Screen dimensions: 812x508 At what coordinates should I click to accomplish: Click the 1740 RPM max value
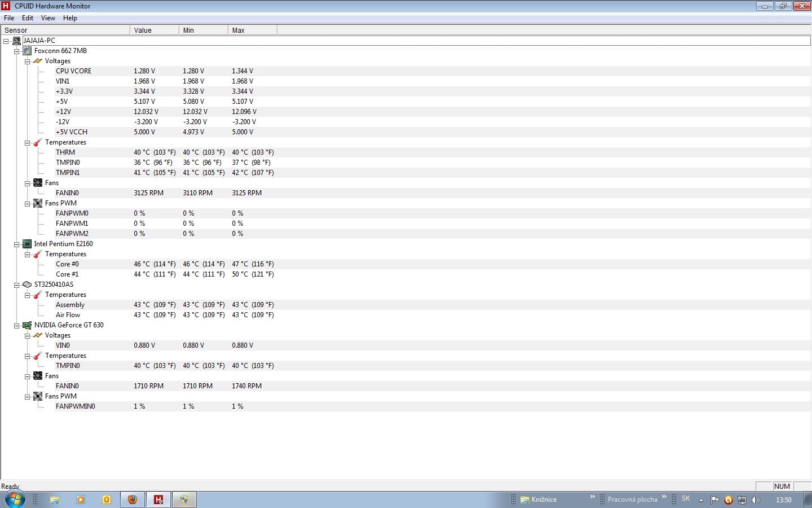tap(247, 386)
